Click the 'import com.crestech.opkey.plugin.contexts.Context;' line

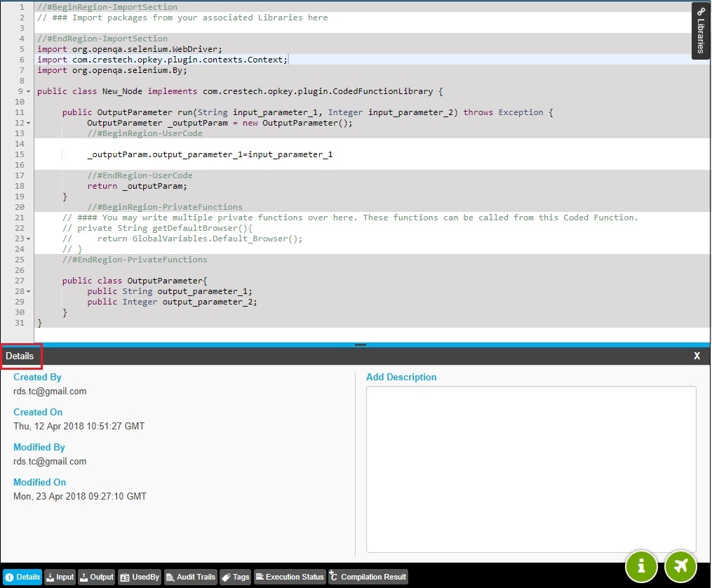(x=162, y=60)
